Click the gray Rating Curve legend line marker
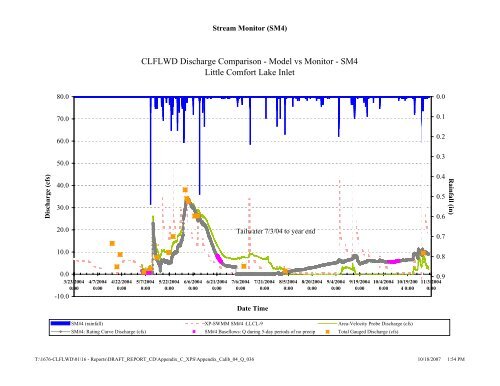 [x=60, y=332]
